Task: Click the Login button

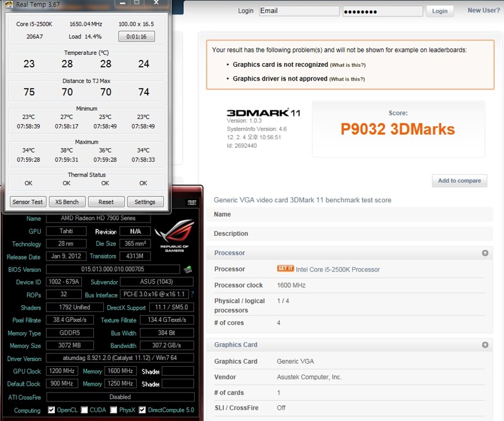Action: click(x=440, y=11)
